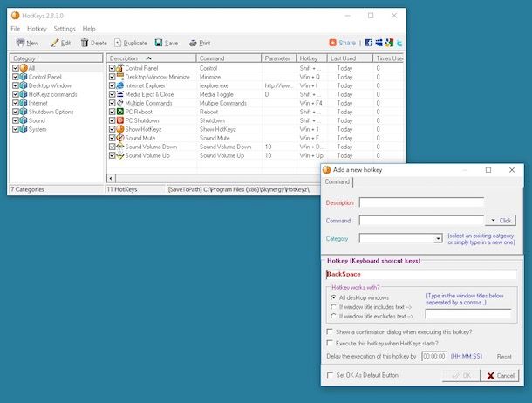Click the Media Eject & Close row icon

[120, 94]
